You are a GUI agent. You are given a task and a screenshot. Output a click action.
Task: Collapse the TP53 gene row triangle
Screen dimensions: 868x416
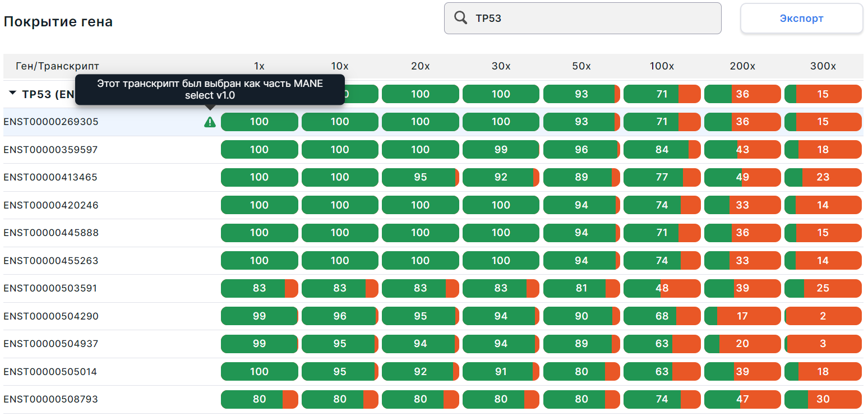point(12,94)
